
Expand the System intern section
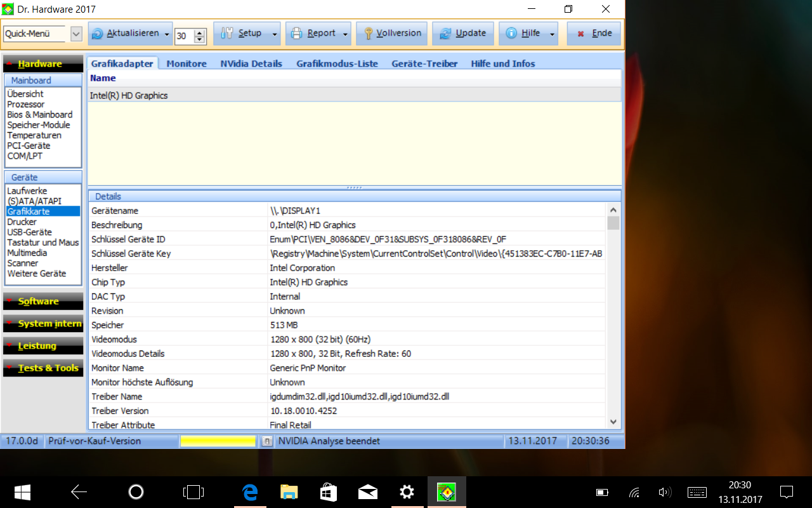[x=43, y=324]
